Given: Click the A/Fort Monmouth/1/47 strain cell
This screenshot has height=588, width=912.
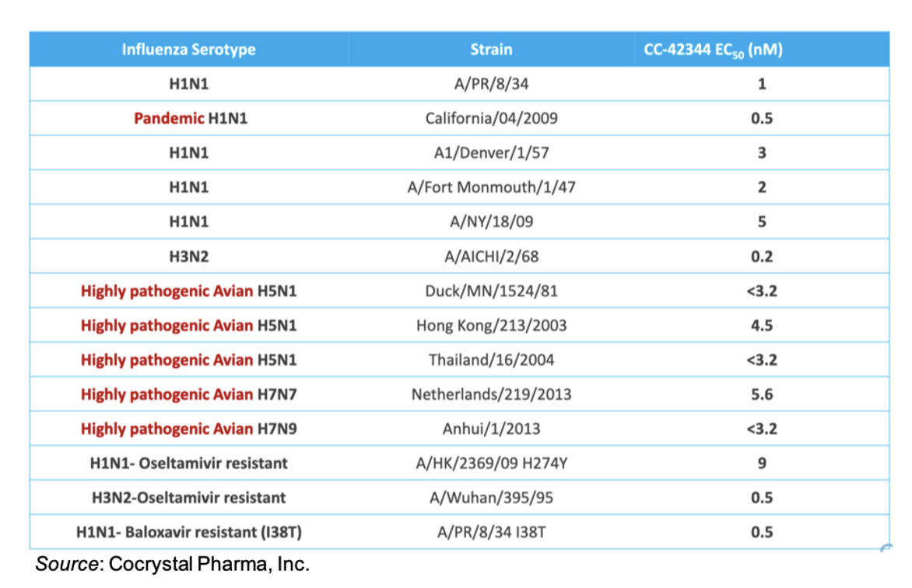Looking at the screenshot, I should [491, 187].
